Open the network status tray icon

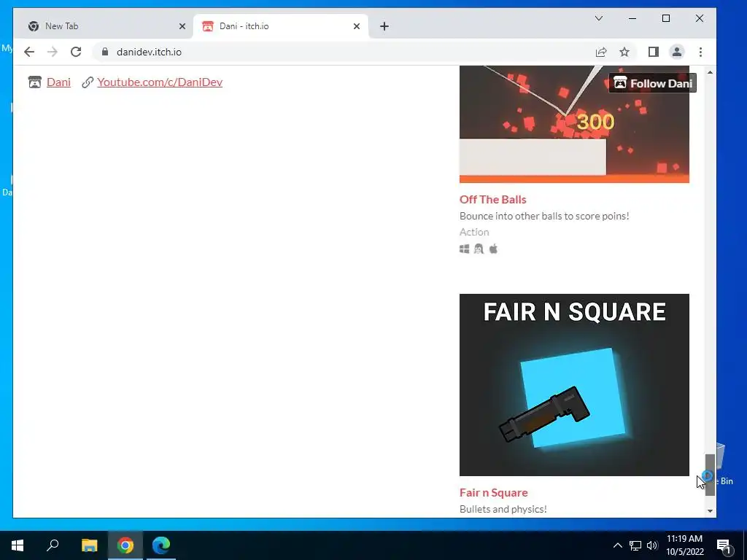635,545
